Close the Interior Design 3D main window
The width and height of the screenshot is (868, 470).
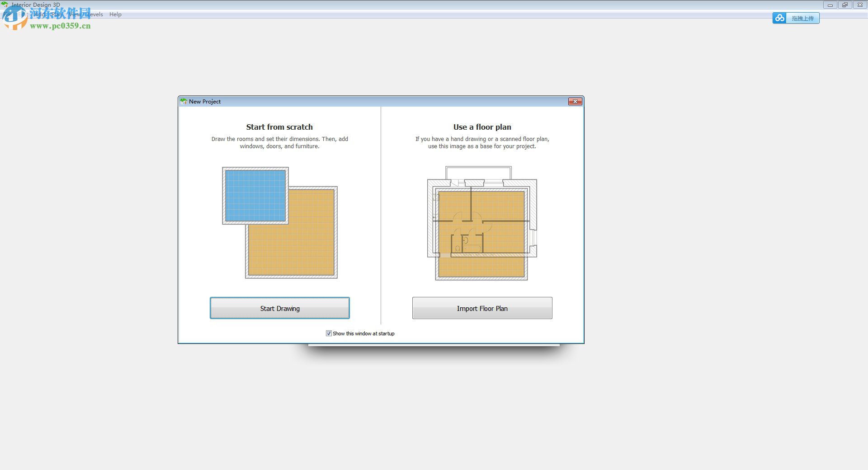(x=859, y=5)
